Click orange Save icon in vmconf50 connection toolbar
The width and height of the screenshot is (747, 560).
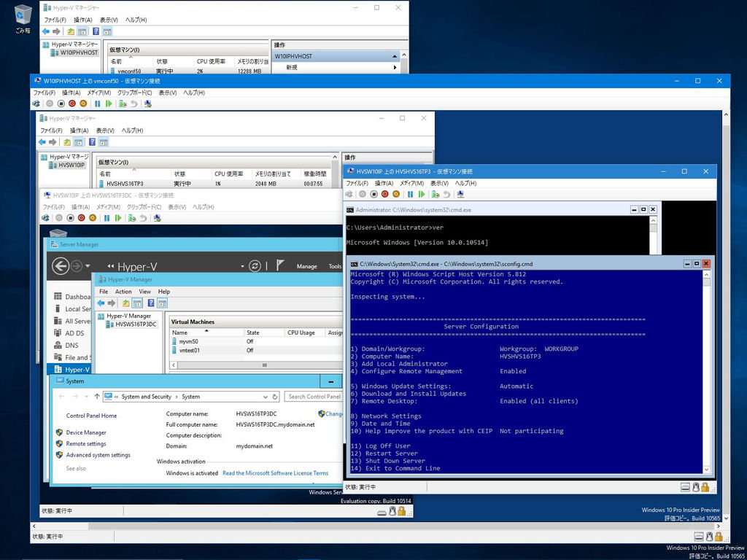(83, 104)
